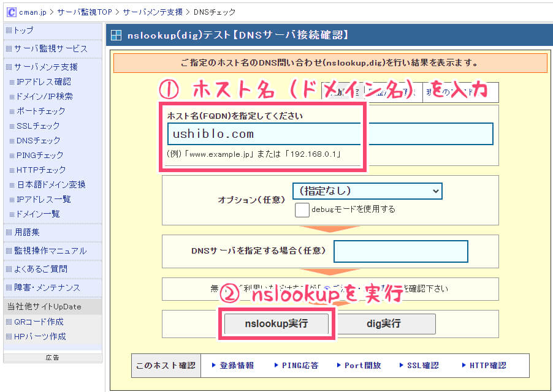Click the cman.jp logo icon

point(11,12)
